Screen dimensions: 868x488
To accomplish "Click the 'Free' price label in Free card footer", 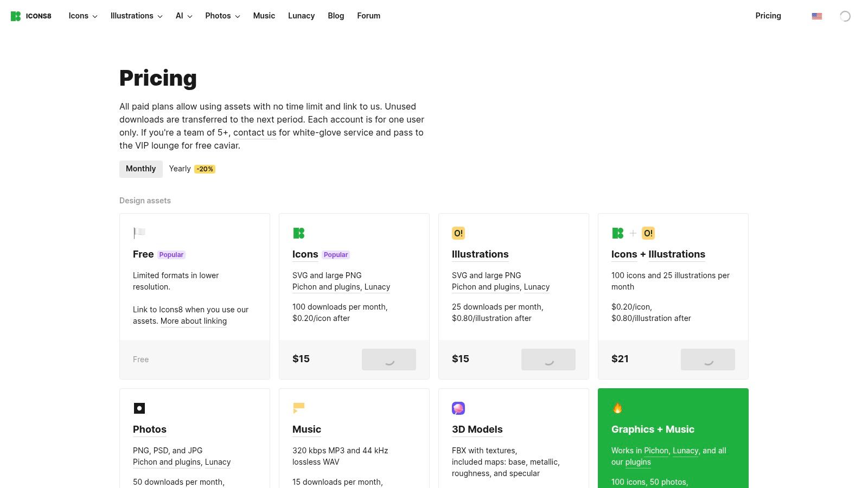I will [141, 359].
